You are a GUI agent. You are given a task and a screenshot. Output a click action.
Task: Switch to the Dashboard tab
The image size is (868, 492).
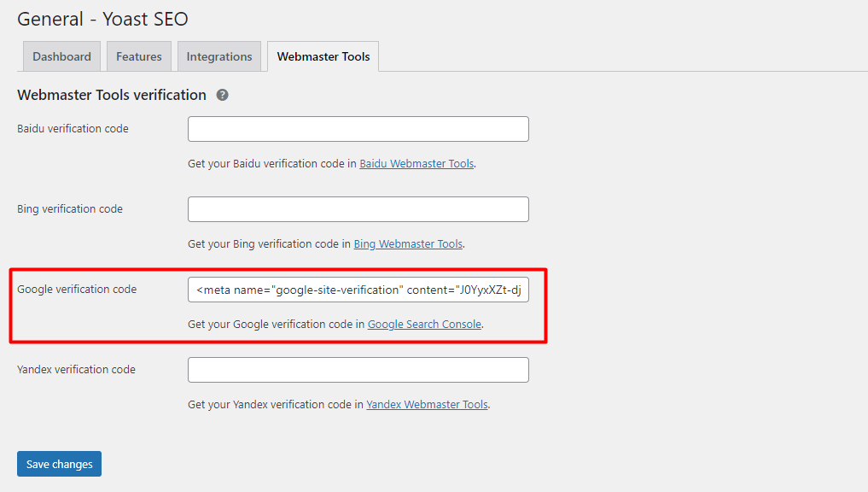[61, 56]
